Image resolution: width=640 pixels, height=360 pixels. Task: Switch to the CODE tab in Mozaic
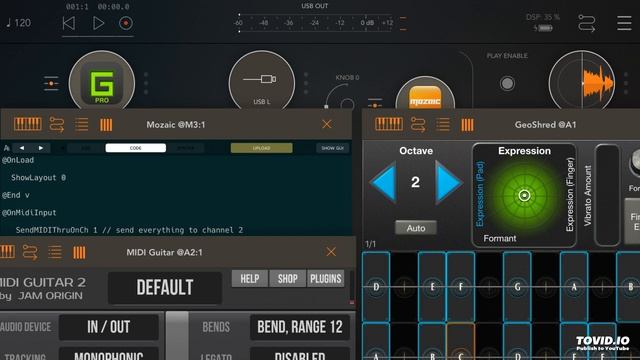tap(136, 148)
